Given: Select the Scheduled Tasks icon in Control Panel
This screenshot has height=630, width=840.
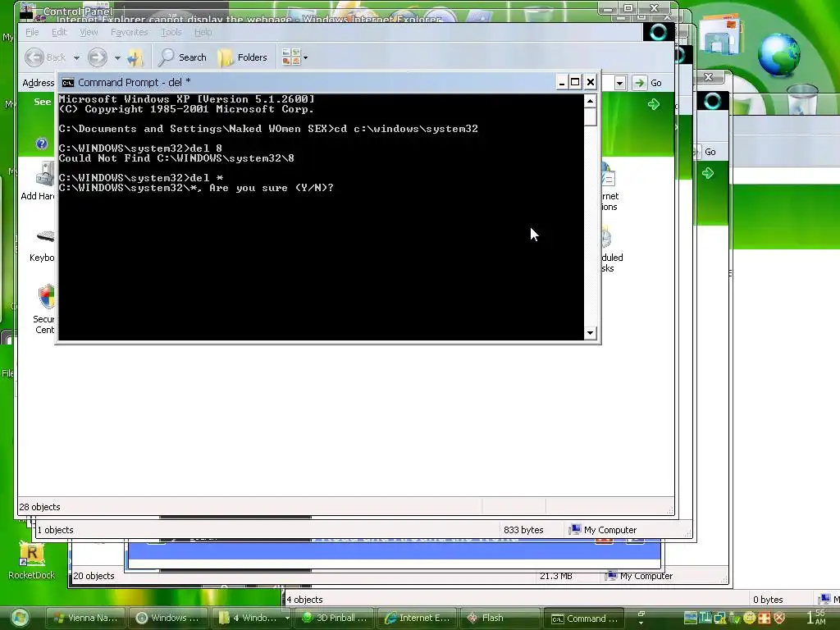Looking at the screenshot, I should [606, 237].
